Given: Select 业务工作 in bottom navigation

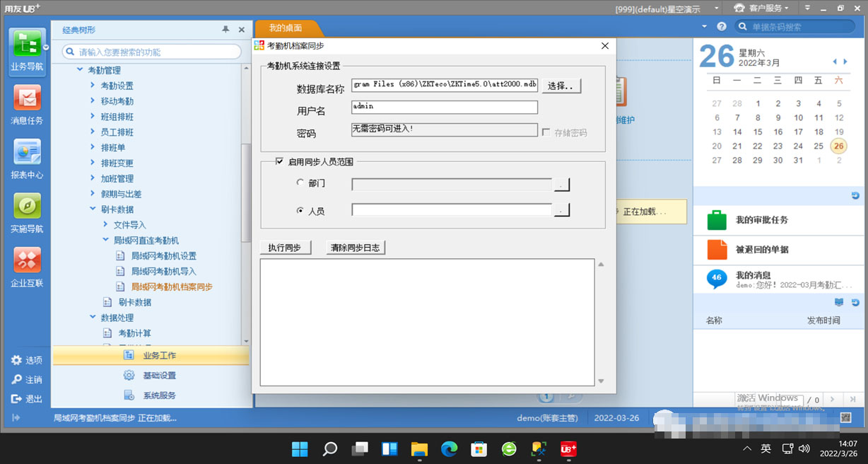Looking at the screenshot, I should point(151,355).
